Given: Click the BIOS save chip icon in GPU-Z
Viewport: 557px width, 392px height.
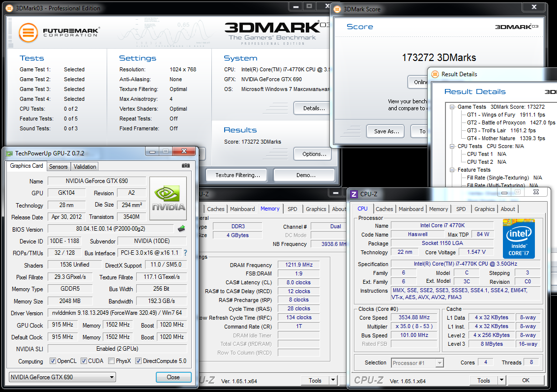Looking at the screenshot, I should click(x=181, y=229).
